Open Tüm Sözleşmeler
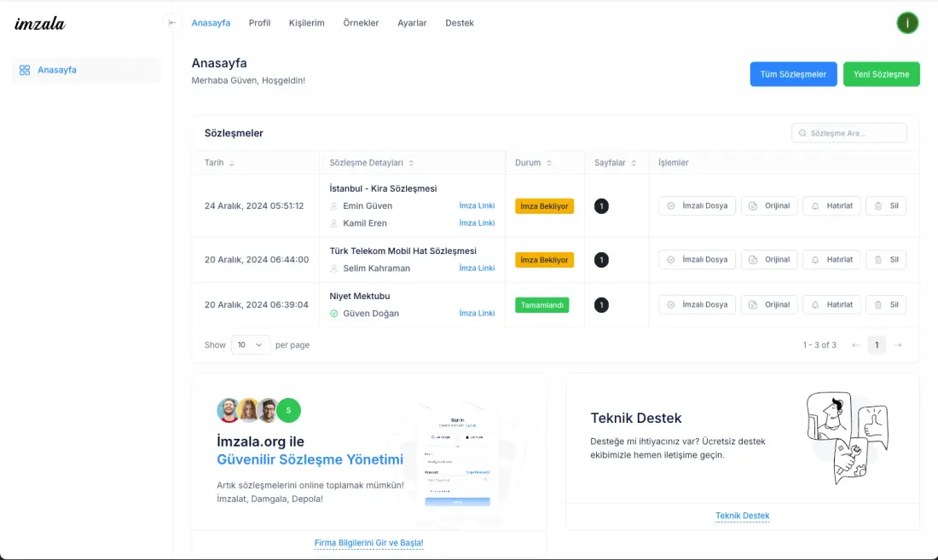Image resolution: width=938 pixels, height=560 pixels. 793,74
